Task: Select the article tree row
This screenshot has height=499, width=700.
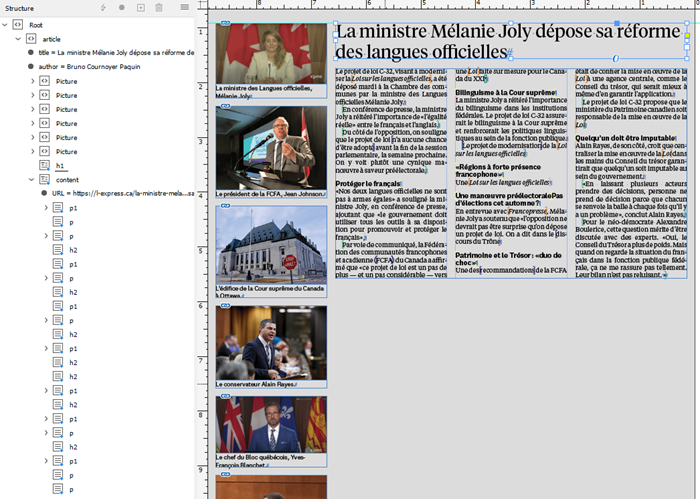Action: [x=97, y=39]
